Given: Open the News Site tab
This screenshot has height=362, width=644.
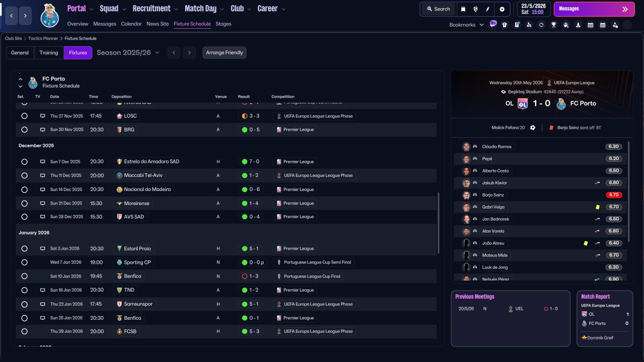Looking at the screenshot, I should pyautogui.click(x=157, y=24).
